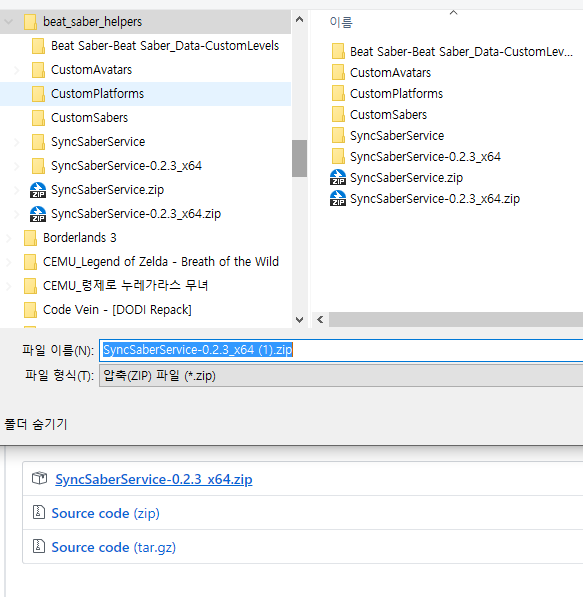The image size is (583, 597).
Task: Expand SyncSaberService-0.2.3_x64 folder tree node
Action: point(17,166)
